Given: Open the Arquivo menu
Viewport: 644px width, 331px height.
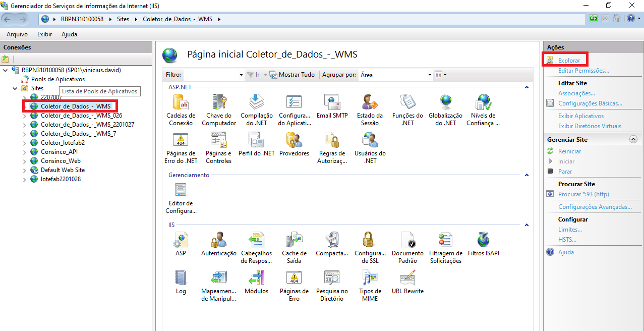Looking at the screenshot, I should 17,34.
